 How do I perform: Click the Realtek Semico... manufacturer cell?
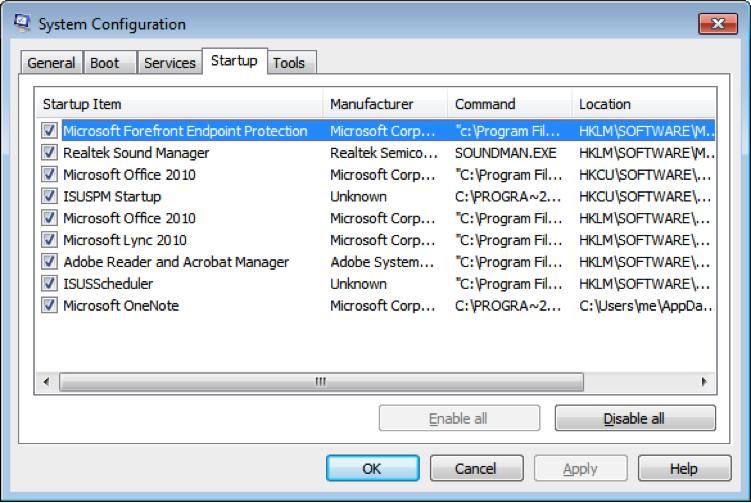click(384, 153)
